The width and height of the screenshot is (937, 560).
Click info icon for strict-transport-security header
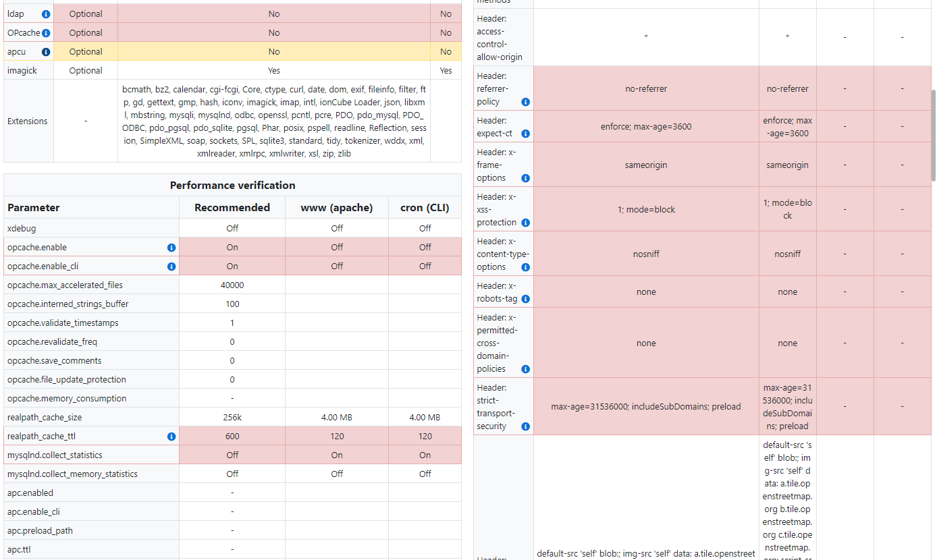pos(526,427)
